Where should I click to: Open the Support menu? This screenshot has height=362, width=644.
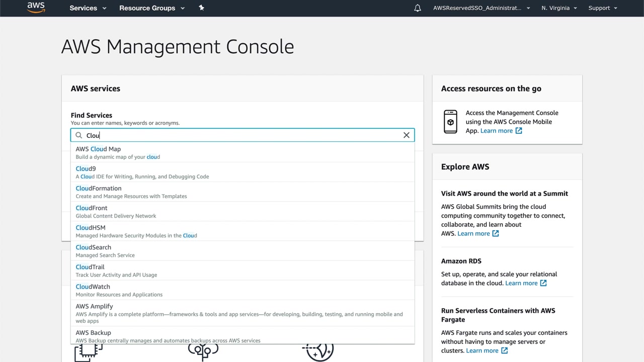[602, 8]
